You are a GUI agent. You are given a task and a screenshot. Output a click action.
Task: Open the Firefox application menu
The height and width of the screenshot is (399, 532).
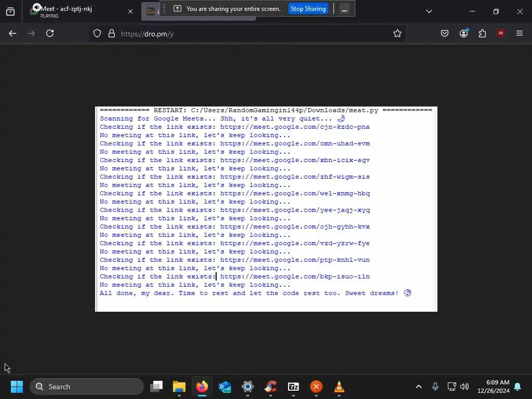[520, 33]
